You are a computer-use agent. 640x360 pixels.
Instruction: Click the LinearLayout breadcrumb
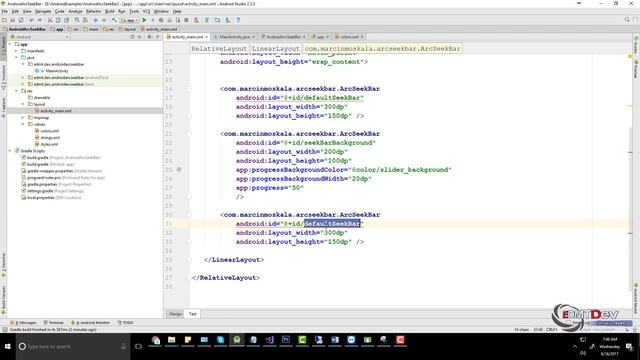point(276,49)
